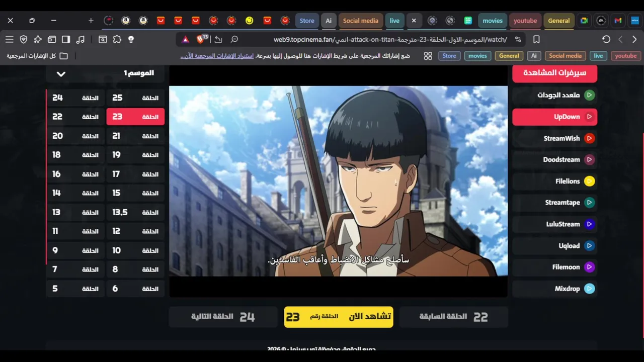The image size is (644, 362).
Task: Click the yellow تشاهد الان episode 23 button
Action: pyautogui.click(x=339, y=317)
